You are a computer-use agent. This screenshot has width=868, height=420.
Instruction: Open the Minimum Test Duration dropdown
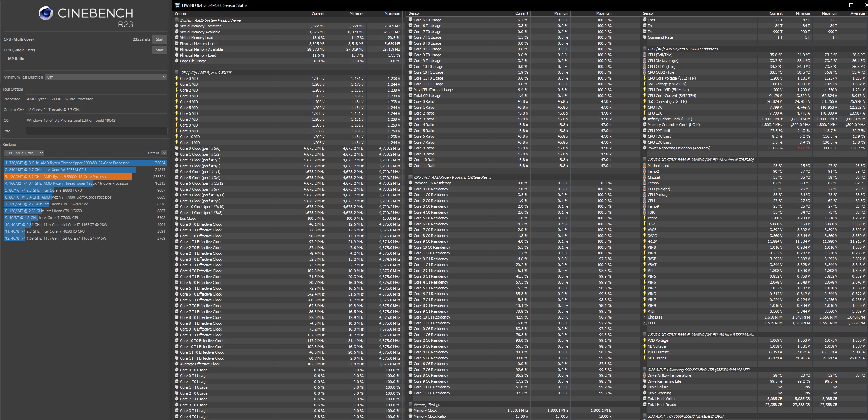point(106,77)
